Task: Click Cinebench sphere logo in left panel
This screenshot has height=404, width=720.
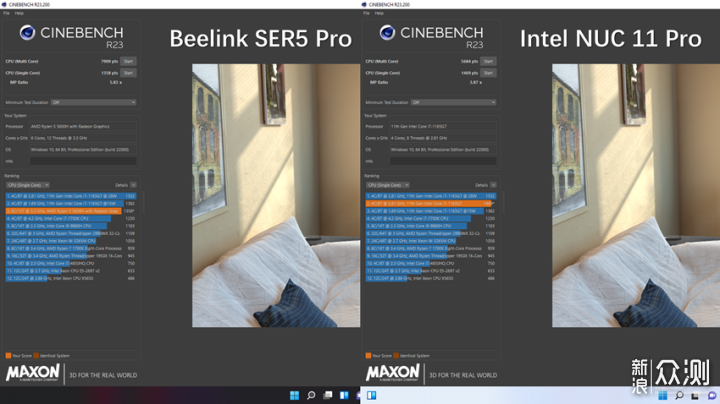Action: (27, 33)
